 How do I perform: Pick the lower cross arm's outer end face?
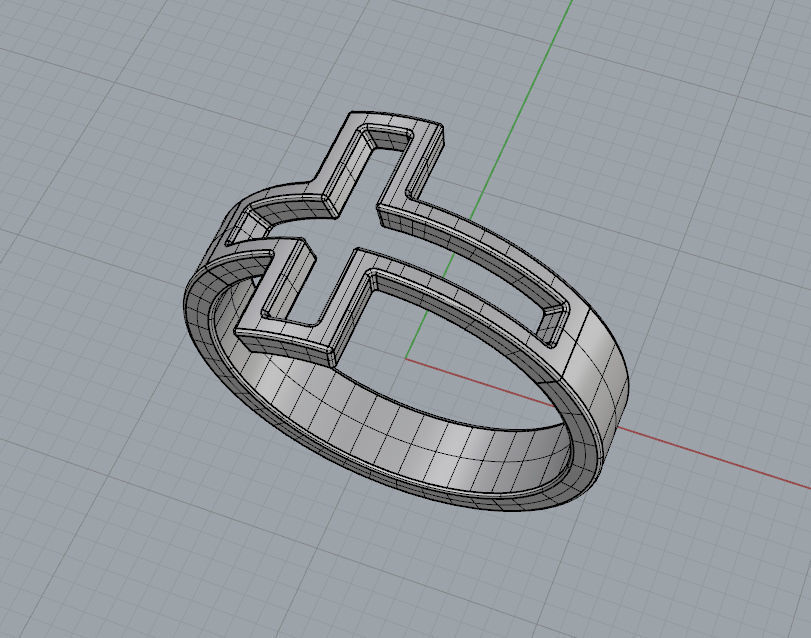pos(283,342)
